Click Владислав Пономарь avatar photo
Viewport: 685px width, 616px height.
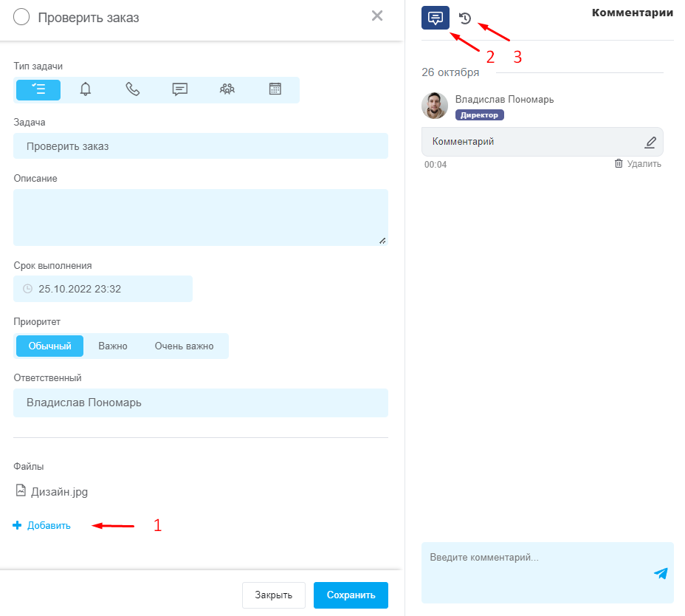coord(435,106)
